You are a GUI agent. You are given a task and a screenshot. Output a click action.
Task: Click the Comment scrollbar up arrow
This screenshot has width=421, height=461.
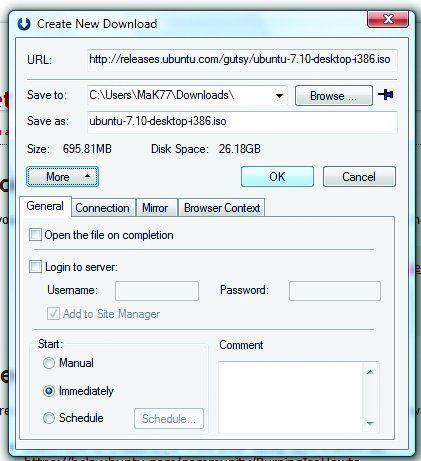[x=370, y=372]
